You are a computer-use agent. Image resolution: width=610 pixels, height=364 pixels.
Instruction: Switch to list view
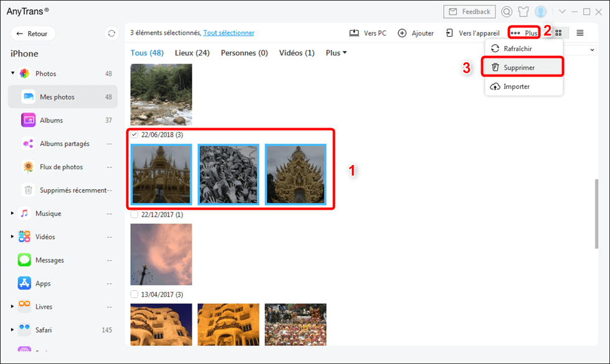[x=579, y=33]
